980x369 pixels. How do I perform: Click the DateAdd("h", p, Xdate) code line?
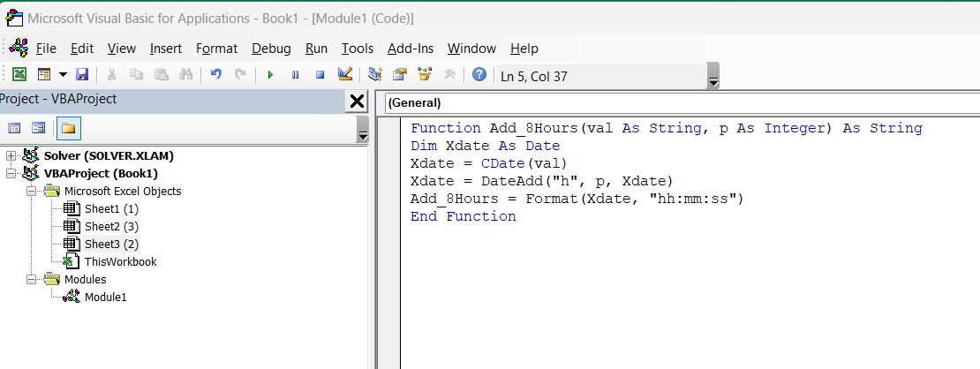click(541, 181)
